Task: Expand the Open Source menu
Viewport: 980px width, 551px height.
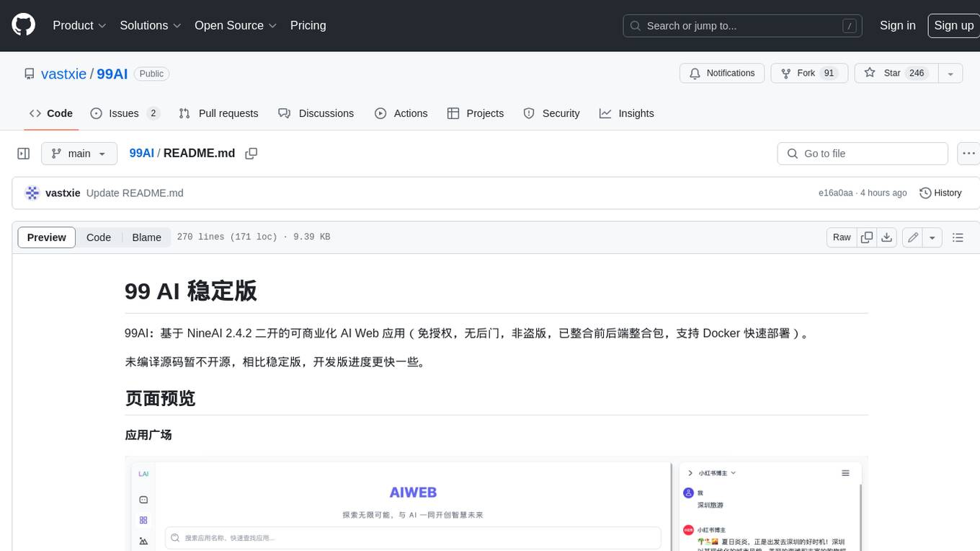Action: (x=236, y=25)
